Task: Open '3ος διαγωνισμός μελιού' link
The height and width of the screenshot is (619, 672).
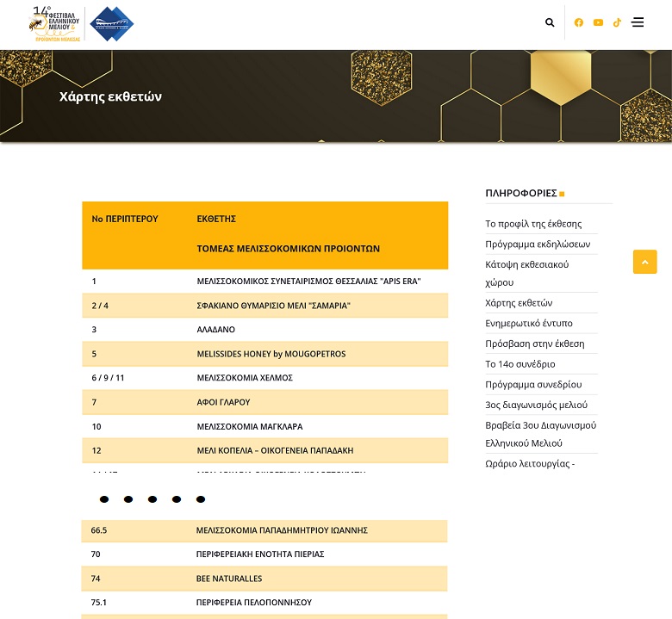Action: coord(536,405)
